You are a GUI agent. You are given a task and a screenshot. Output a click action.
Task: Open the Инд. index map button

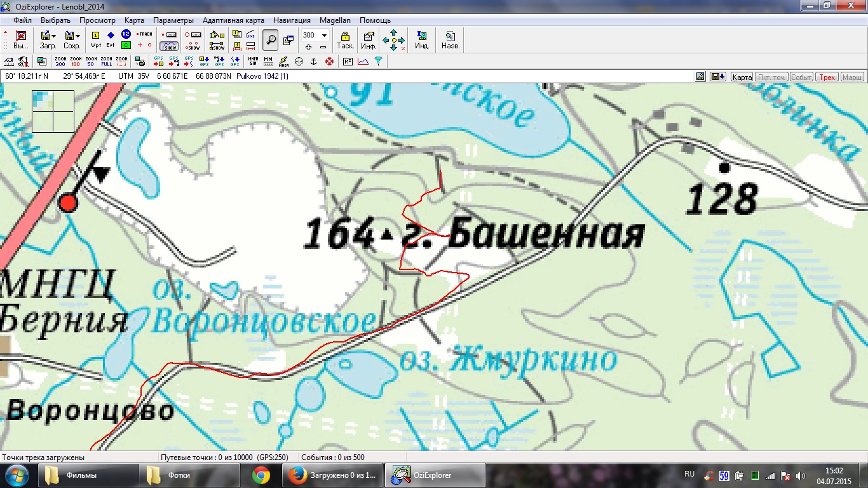[422, 39]
